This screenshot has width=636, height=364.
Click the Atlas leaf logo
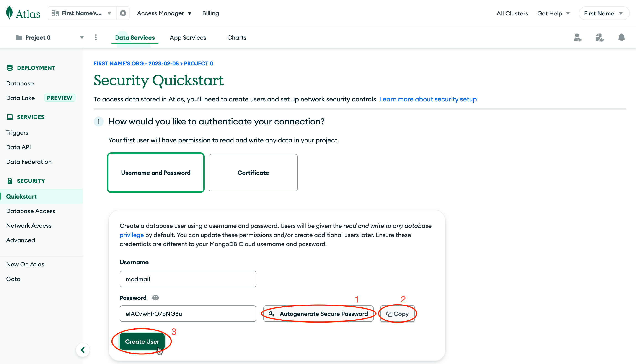pos(9,12)
